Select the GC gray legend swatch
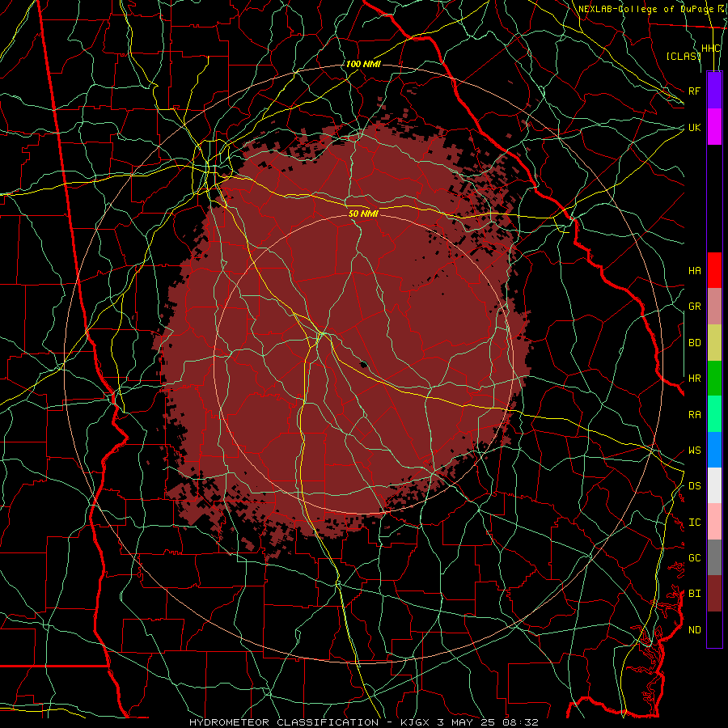The height and width of the screenshot is (728, 728). point(714,557)
